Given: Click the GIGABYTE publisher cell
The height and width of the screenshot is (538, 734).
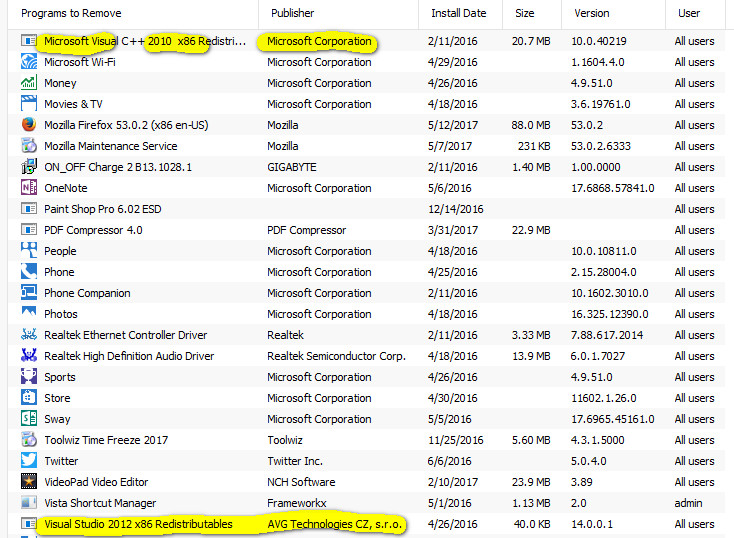Looking at the screenshot, I should coord(292,167).
